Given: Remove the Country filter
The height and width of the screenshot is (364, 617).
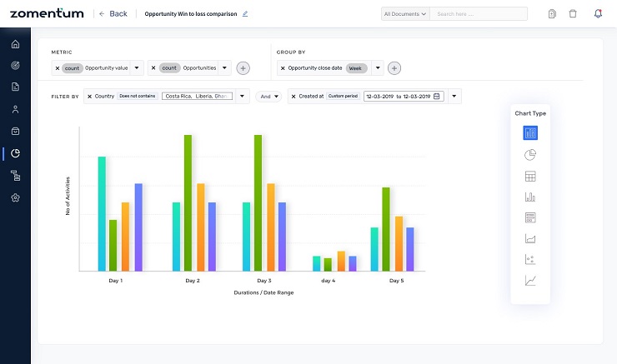Looking at the screenshot, I should pos(89,97).
